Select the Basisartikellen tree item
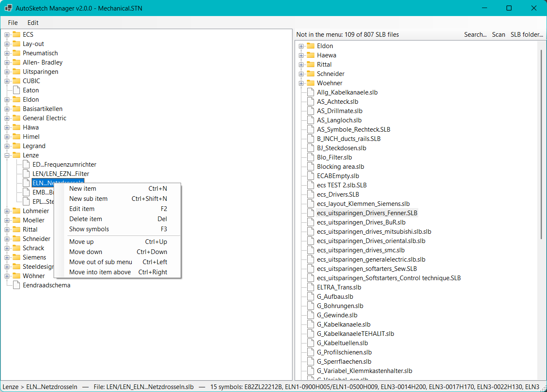This screenshot has height=392, width=547. coord(43,108)
